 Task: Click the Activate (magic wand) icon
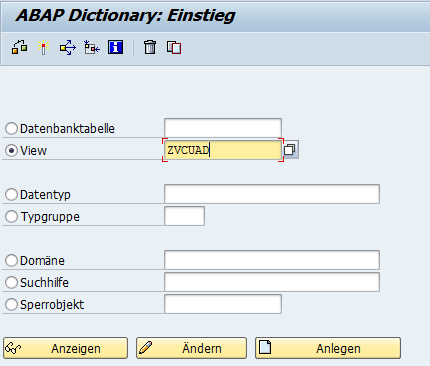click(x=44, y=47)
